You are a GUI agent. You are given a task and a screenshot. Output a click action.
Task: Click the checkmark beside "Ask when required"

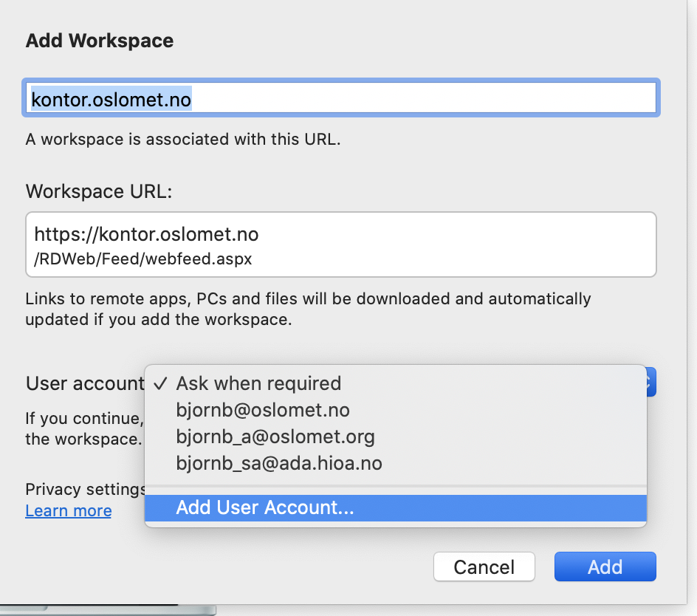point(159,383)
